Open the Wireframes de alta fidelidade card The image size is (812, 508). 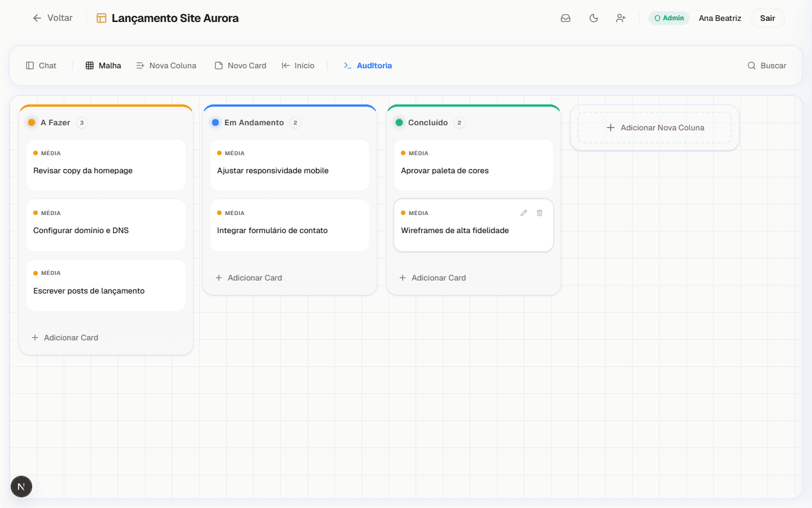coord(474,225)
